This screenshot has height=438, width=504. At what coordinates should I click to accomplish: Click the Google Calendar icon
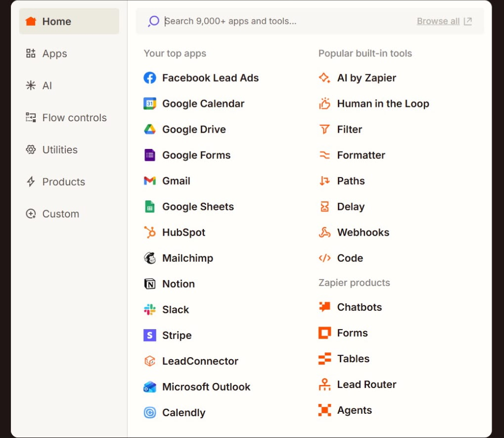[150, 103]
